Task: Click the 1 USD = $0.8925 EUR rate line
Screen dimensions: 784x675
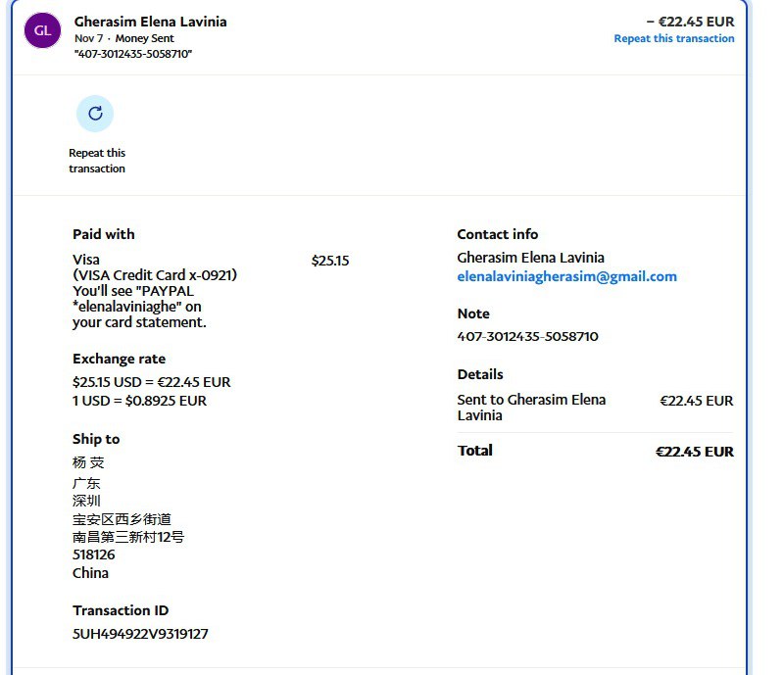Action: (x=139, y=401)
